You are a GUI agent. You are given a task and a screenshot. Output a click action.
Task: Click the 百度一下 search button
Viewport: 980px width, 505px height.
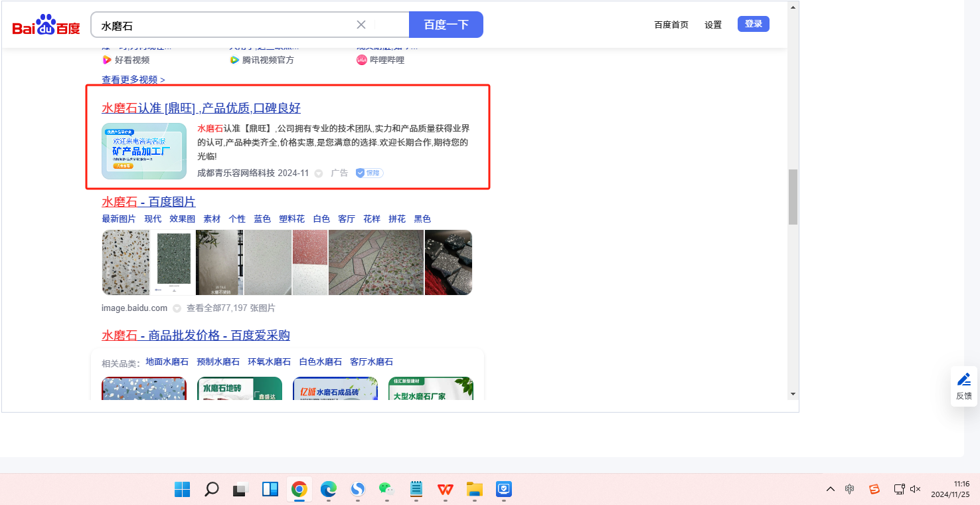coord(446,25)
